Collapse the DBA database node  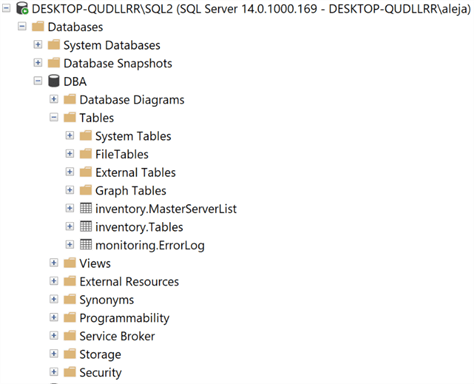[38, 81]
